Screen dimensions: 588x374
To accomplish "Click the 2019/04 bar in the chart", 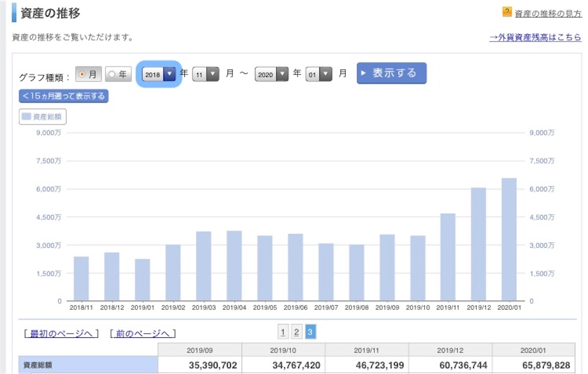I will 234,266.
